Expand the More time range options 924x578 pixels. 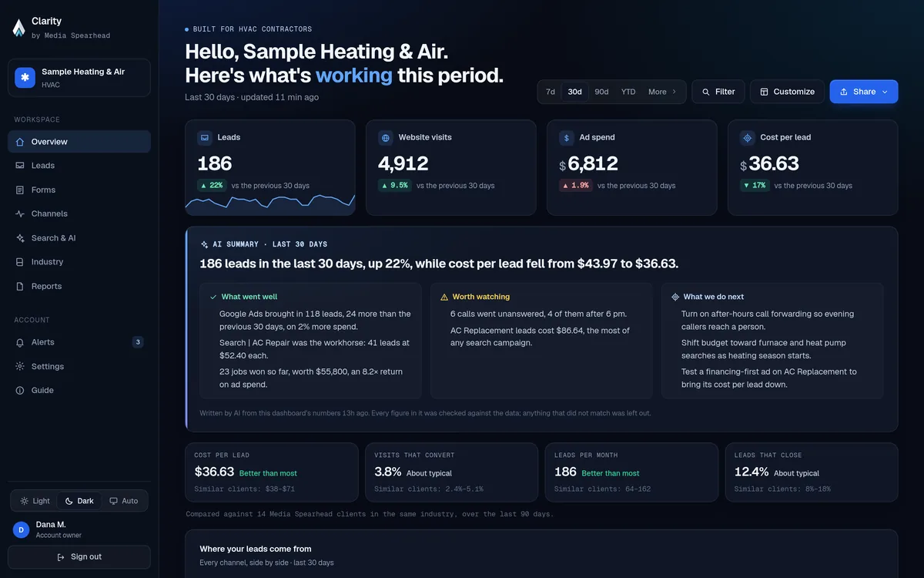coord(662,92)
